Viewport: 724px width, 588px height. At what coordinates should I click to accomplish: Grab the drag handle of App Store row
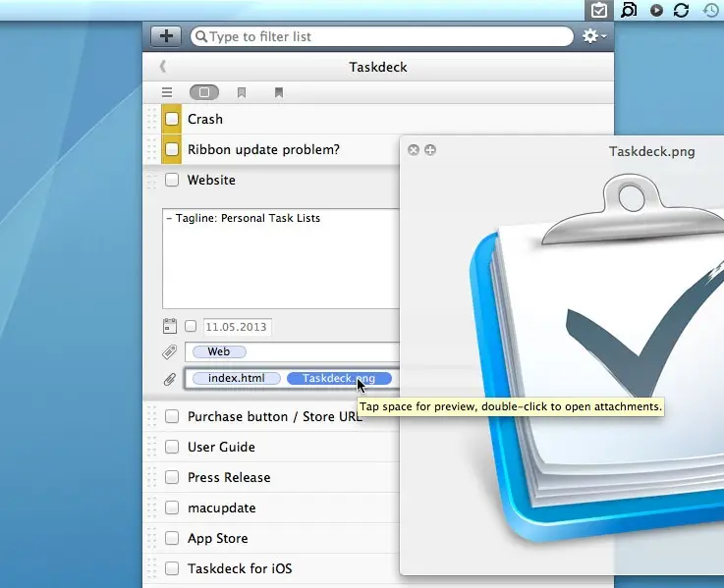[x=151, y=538]
